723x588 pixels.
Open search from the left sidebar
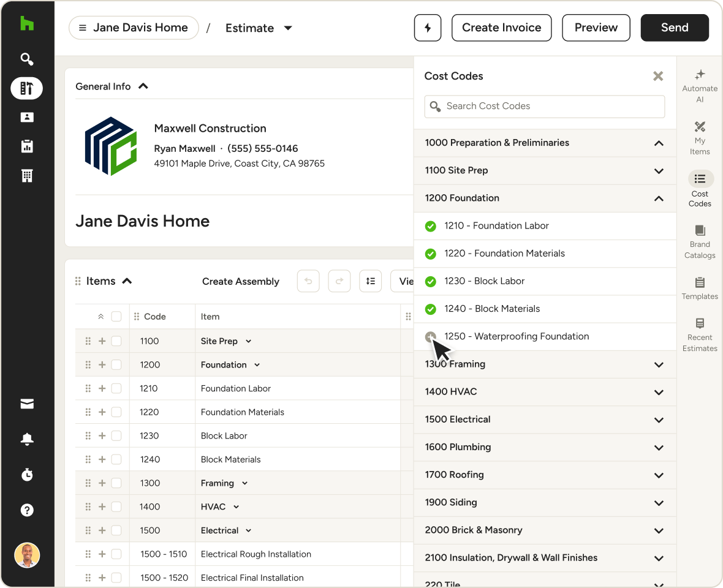pos(27,59)
